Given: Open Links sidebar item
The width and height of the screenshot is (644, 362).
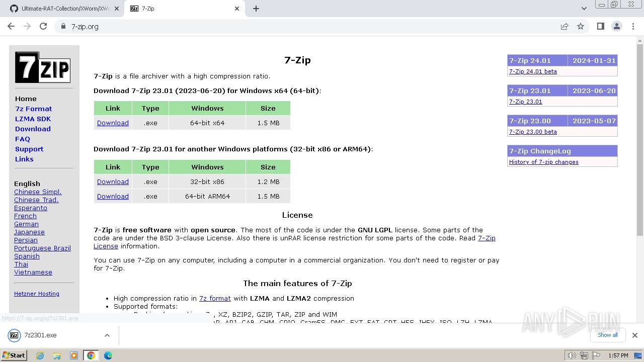Looking at the screenshot, I should click(x=24, y=159).
